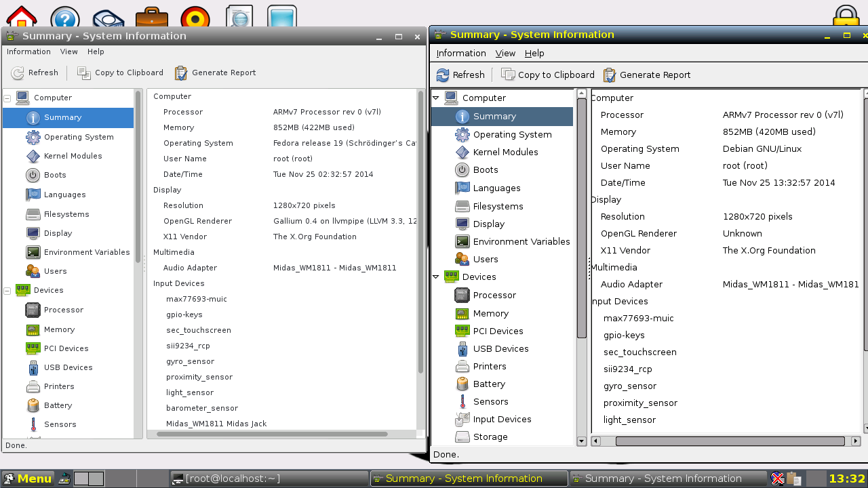Open Processor chip icon in left window

(x=33, y=310)
